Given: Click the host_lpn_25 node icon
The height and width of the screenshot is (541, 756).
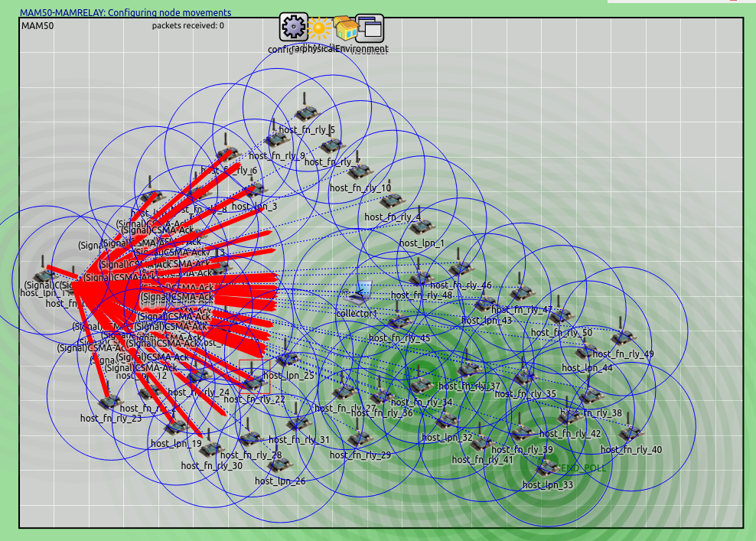Looking at the screenshot, I should pyautogui.click(x=288, y=354).
